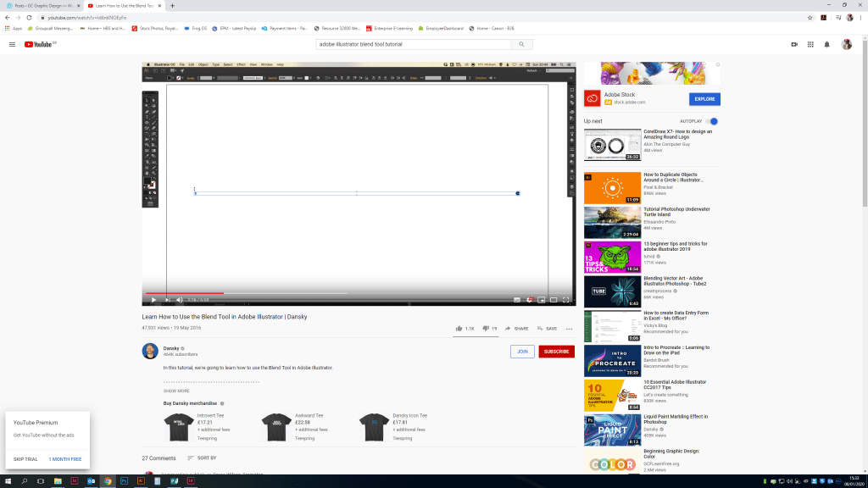Image resolution: width=868 pixels, height=488 pixels.
Task: Switch to the first browser tab
Action: pyautogui.click(x=42, y=5)
